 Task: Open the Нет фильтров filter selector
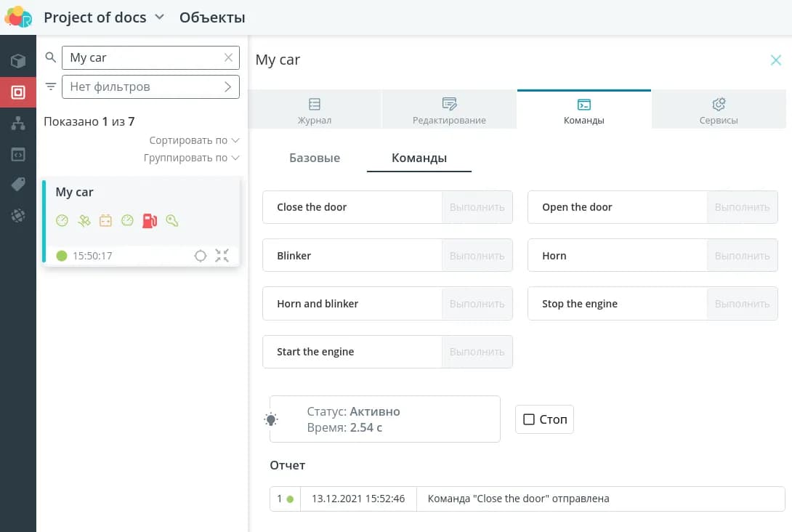(x=150, y=86)
